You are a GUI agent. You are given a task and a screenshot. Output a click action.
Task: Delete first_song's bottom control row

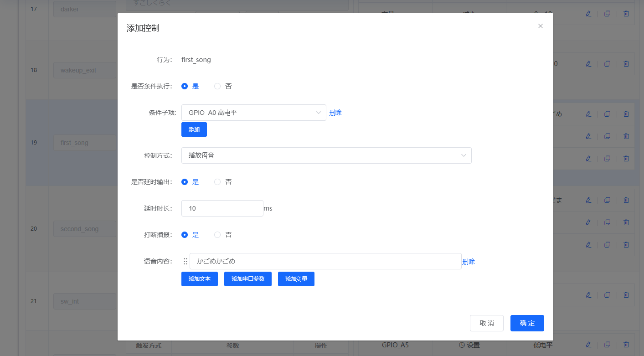pos(626,158)
